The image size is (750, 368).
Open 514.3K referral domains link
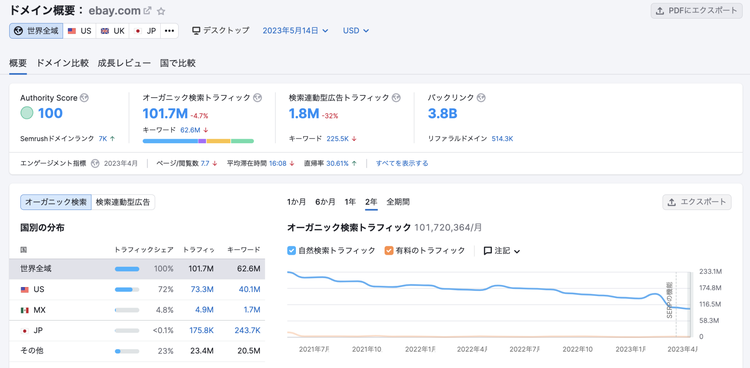click(502, 139)
